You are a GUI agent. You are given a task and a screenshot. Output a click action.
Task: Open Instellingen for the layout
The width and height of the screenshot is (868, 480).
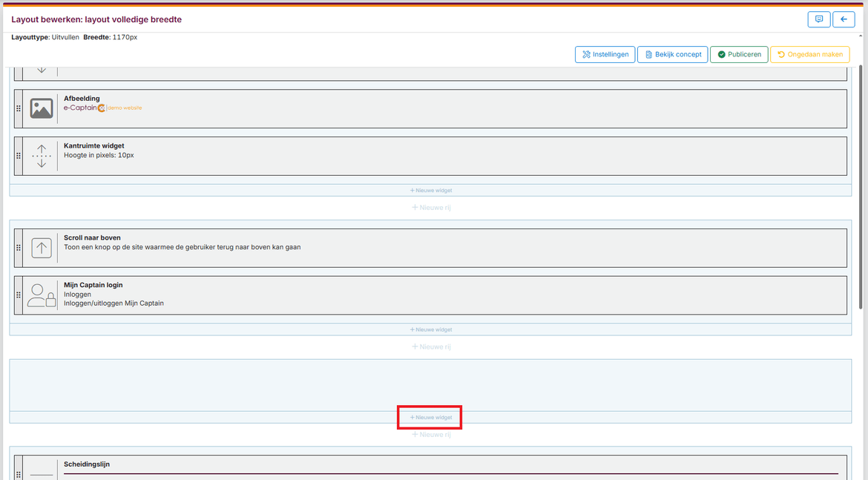click(x=605, y=54)
